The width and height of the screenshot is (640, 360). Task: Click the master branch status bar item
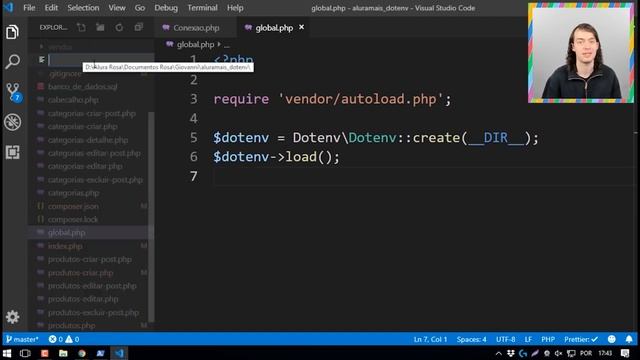22,339
